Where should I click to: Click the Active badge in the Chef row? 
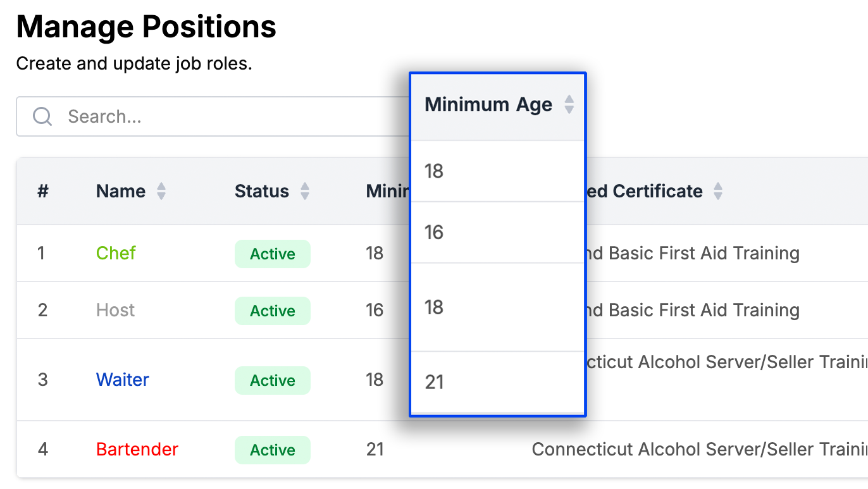point(273,254)
